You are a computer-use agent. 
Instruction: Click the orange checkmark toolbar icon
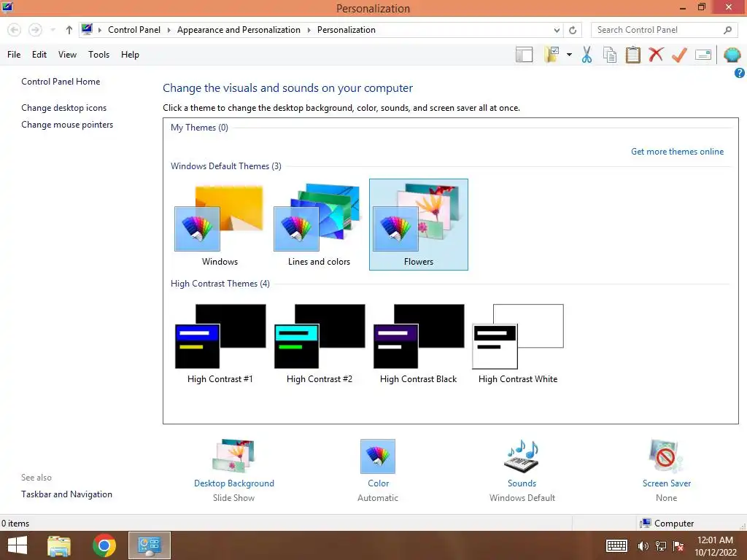pos(679,55)
